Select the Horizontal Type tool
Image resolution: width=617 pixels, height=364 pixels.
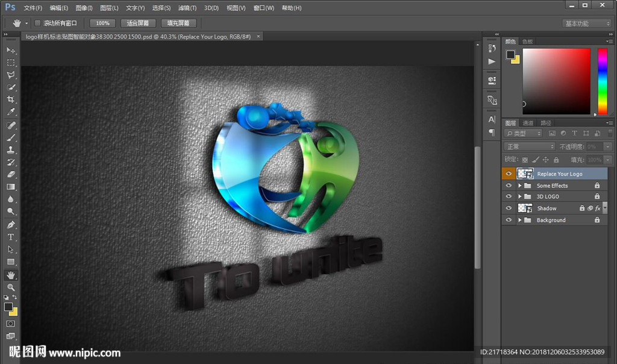(x=11, y=237)
